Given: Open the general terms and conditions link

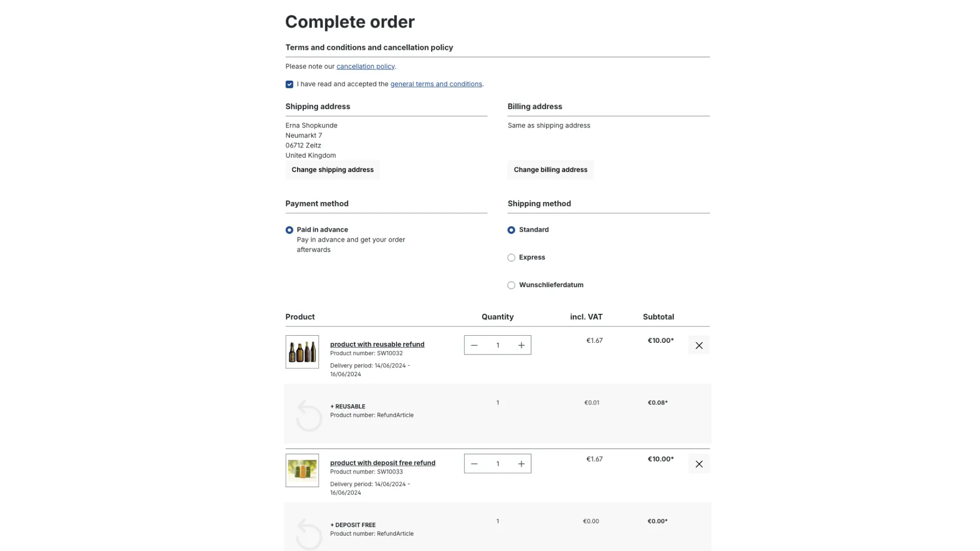Looking at the screenshot, I should [x=436, y=84].
